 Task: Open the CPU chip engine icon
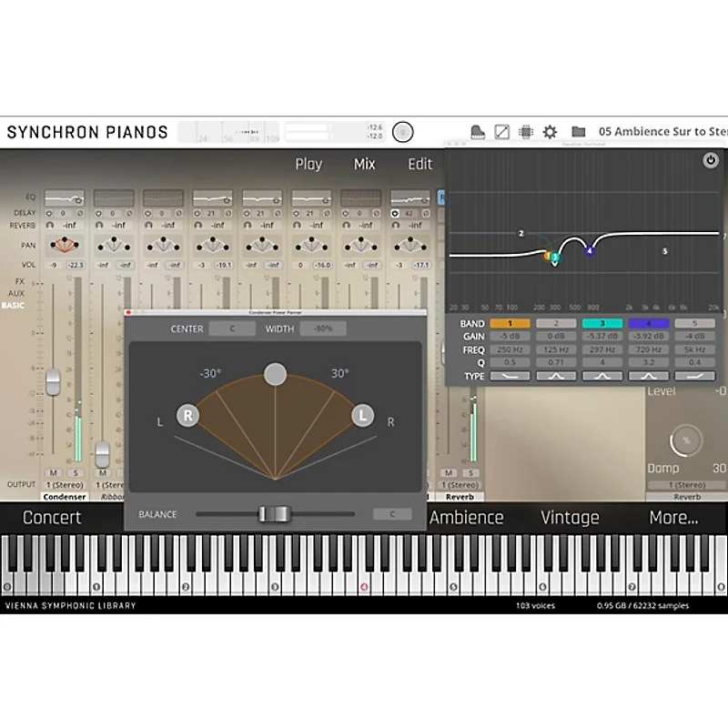(x=525, y=132)
